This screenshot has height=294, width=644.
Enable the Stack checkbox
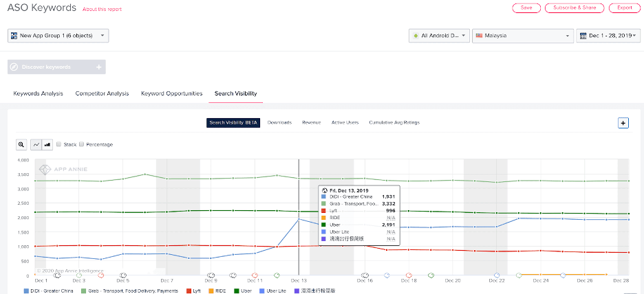pyautogui.click(x=59, y=144)
